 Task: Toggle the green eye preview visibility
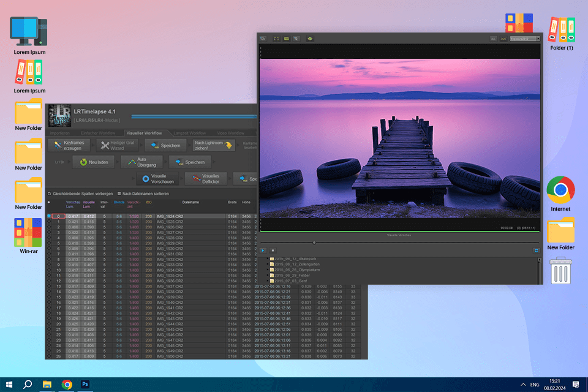(310, 39)
